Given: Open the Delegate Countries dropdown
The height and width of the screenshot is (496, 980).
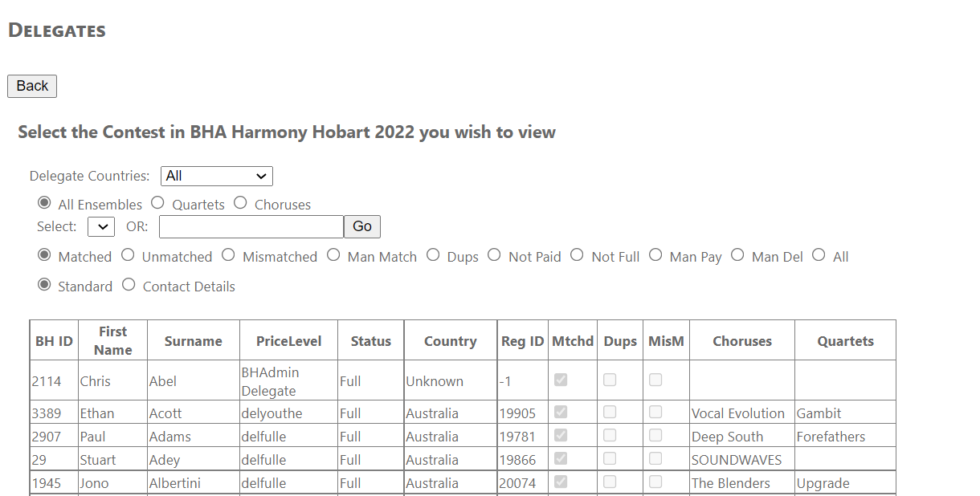Looking at the screenshot, I should tap(217, 176).
